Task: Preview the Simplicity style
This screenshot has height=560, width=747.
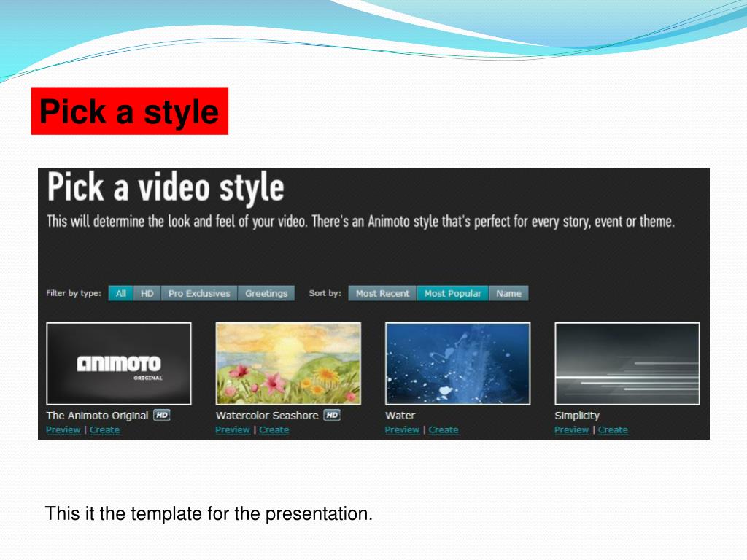Action: point(572,429)
